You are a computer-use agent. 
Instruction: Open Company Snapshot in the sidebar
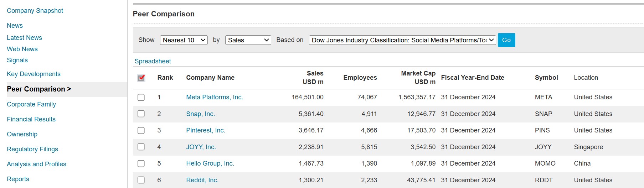coord(35,11)
